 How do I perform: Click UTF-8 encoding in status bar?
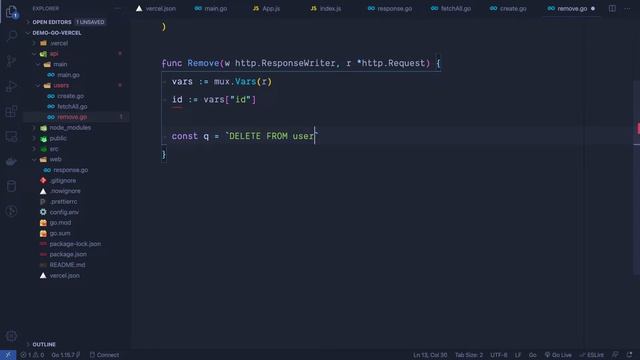coord(498,355)
